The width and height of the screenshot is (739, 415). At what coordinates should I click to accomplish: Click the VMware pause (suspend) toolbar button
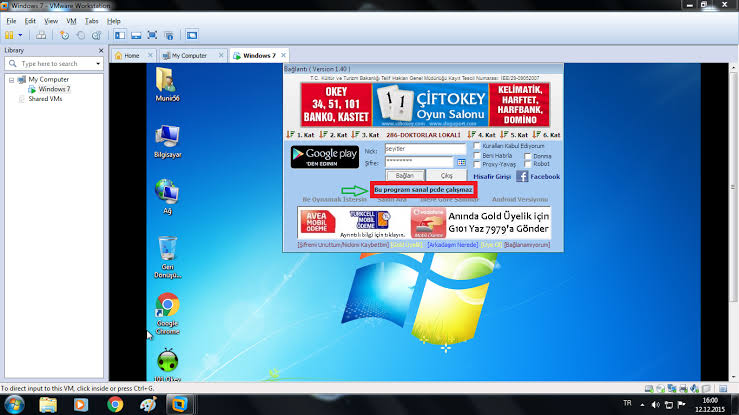click(9, 35)
